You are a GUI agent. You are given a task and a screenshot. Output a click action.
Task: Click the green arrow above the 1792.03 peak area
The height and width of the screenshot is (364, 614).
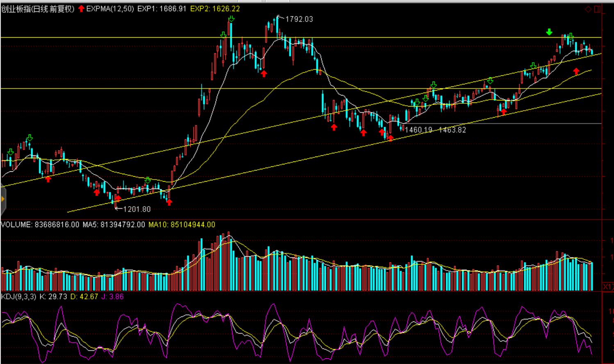(x=231, y=19)
